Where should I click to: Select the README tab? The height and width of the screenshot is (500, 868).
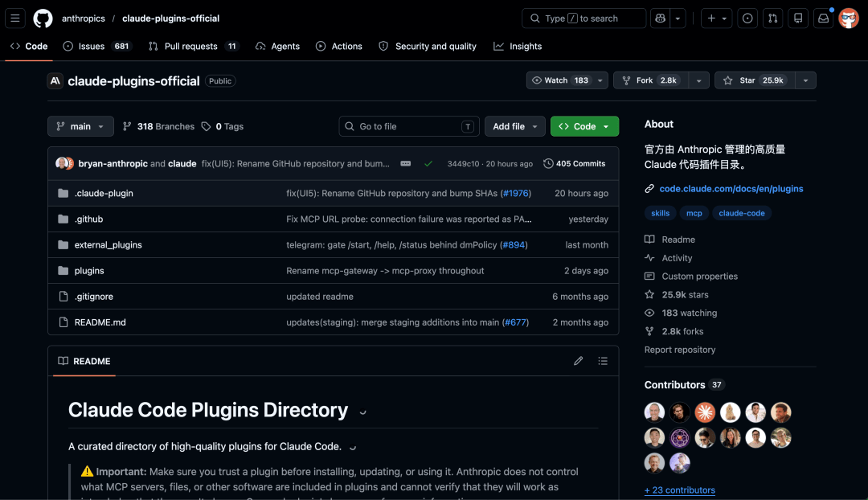click(x=84, y=361)
